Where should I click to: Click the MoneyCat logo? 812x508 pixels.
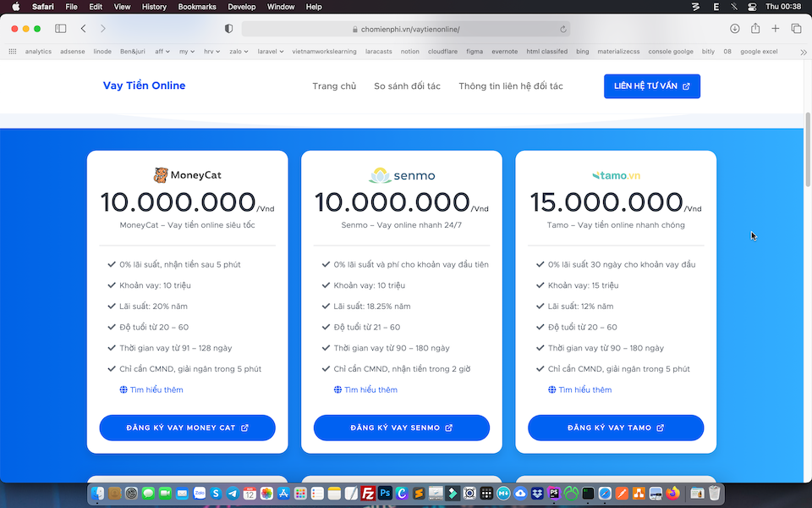coord(188,175)
